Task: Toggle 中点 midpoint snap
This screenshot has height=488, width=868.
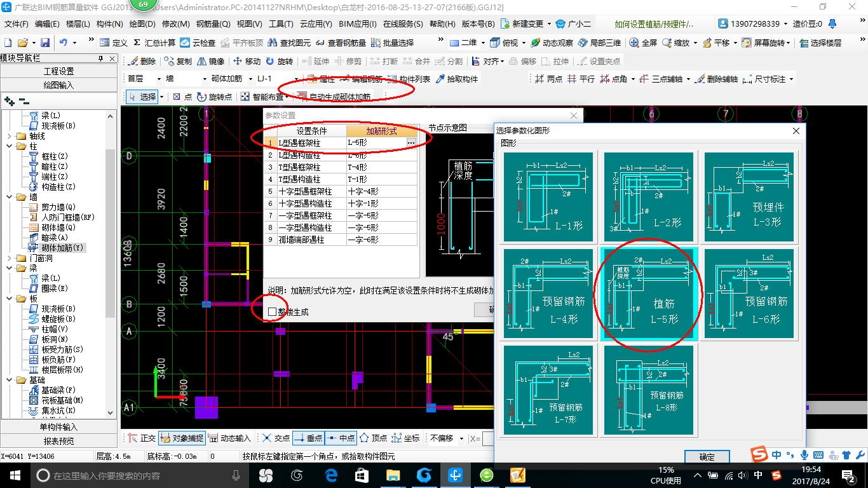Action: pos(341,438)
